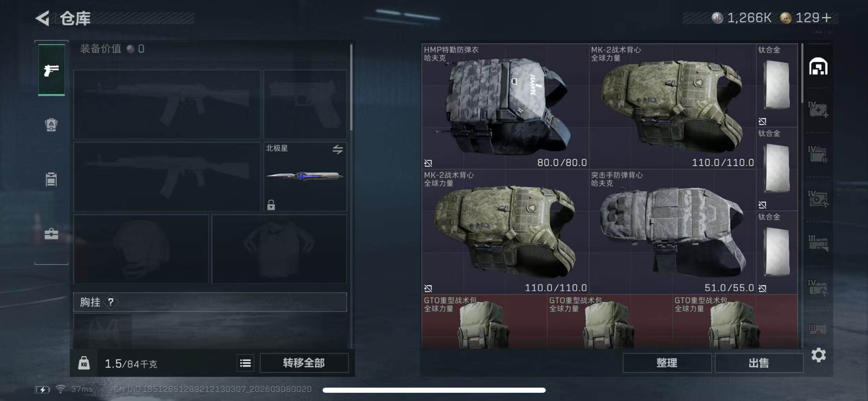Image resolution: width=868 pixels, height=401 pixels.
Task: Open the chest rig tab in sidebar
Action: click(51, 179)
